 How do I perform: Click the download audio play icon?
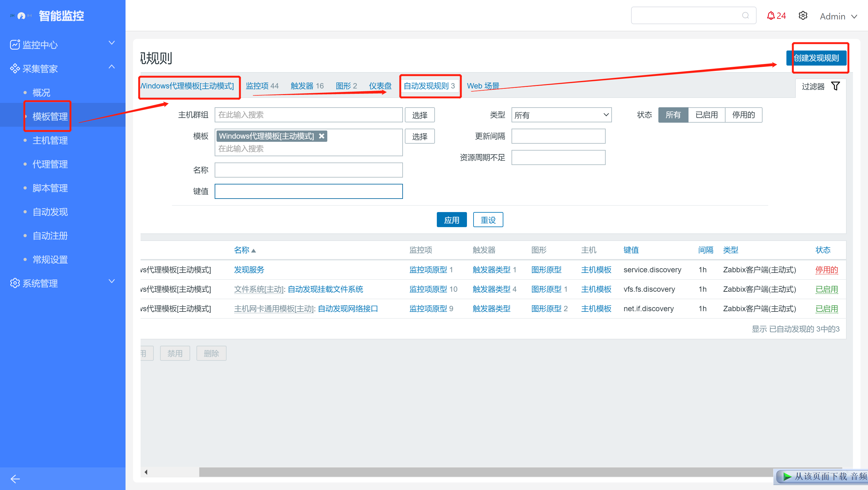(x=787, y=476)
